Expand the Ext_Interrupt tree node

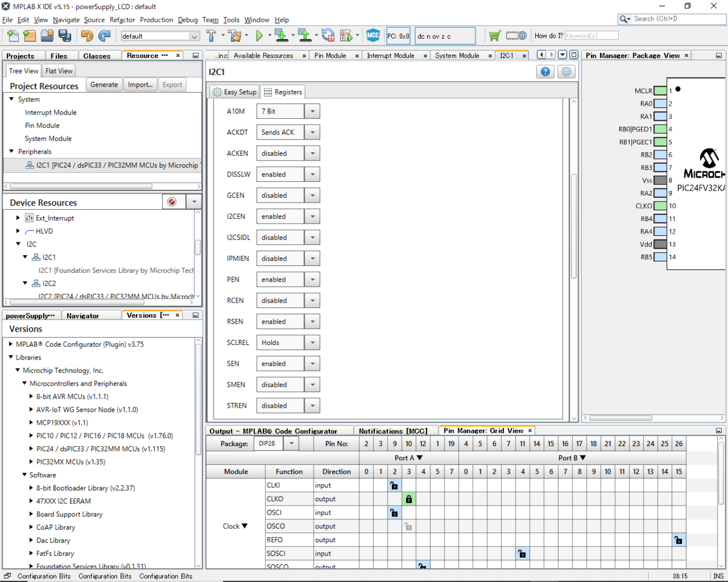[x=18, y=218]
